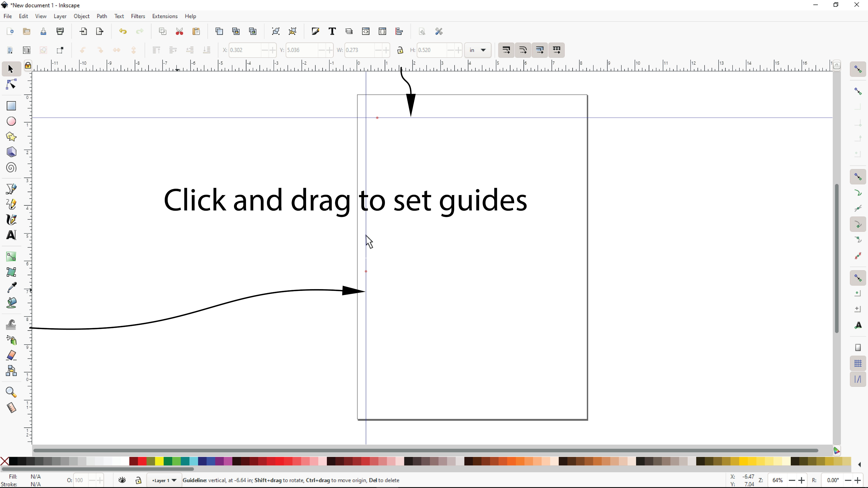Select the Spray tool
The image size is (868, 488).
click(11, 340)
